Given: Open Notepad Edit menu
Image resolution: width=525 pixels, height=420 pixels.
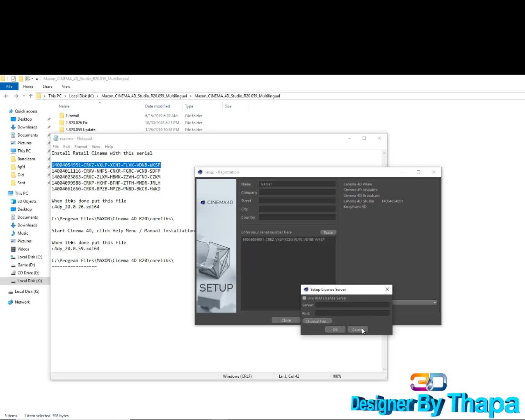Looking at the screenshot, I should point(66,146).
